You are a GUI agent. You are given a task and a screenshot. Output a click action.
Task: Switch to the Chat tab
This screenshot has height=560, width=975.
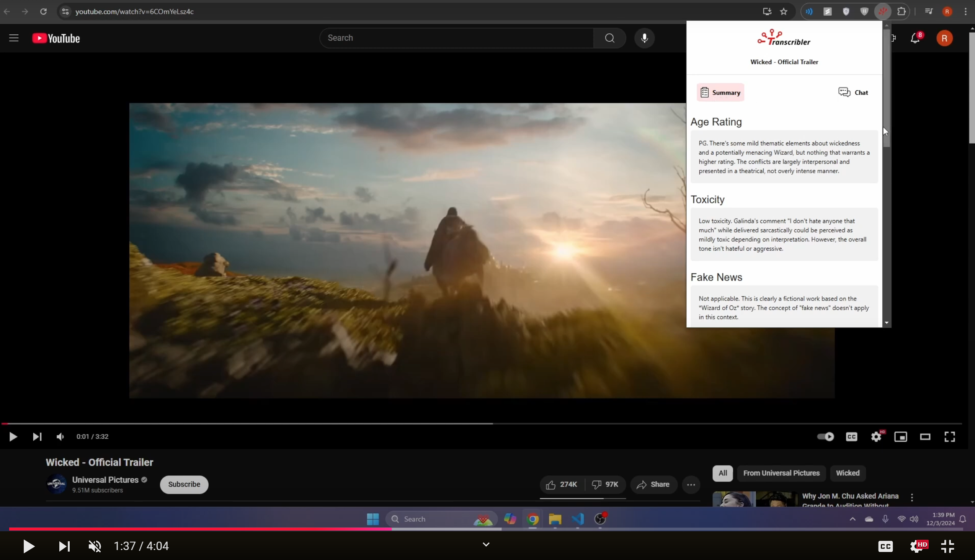853,92
